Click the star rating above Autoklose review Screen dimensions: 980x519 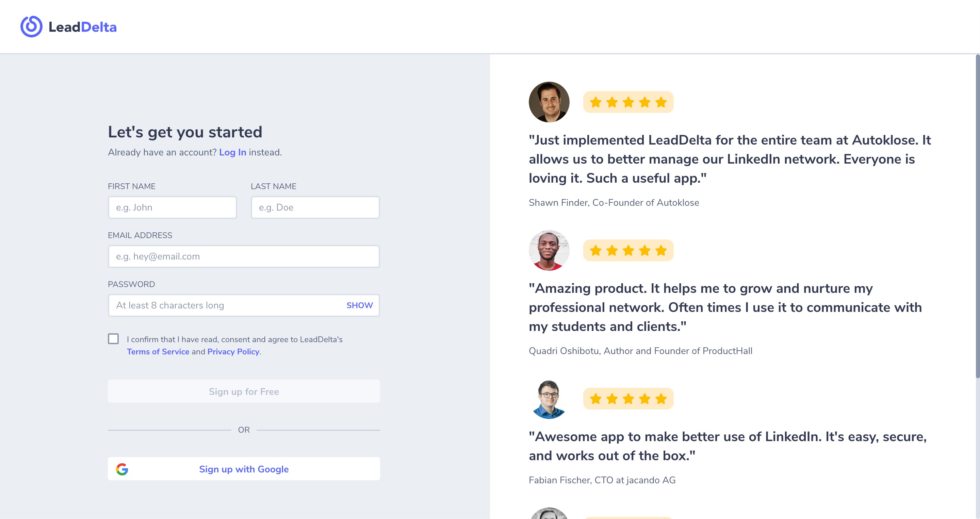[628, 102]
